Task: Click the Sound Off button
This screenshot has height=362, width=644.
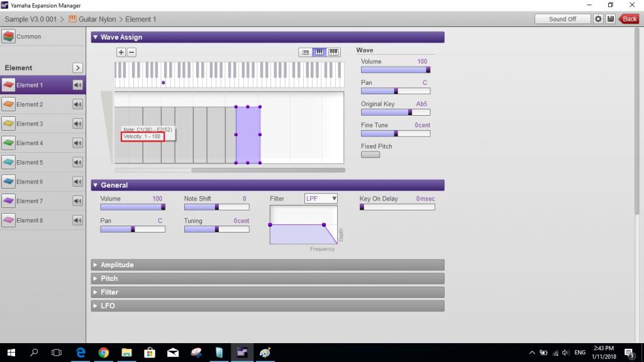Action: [x=562, y=19]
